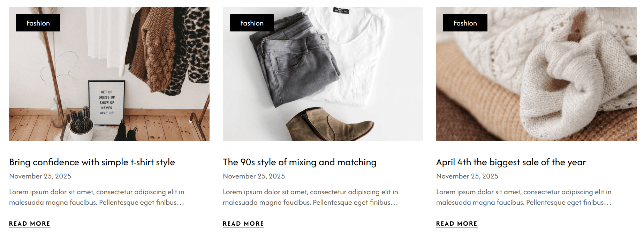
Task: Click the date below the t-shirt style title
Action: click(40, 176)
